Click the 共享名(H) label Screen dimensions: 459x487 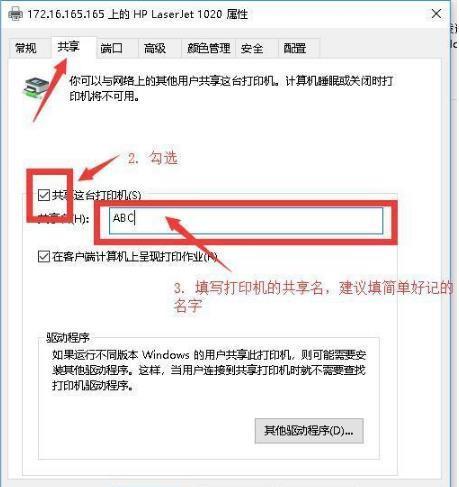[x=63, y=218]
